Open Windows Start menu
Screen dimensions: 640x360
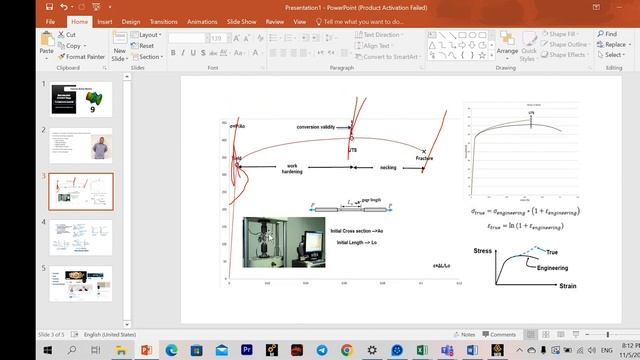pos(48,350)
